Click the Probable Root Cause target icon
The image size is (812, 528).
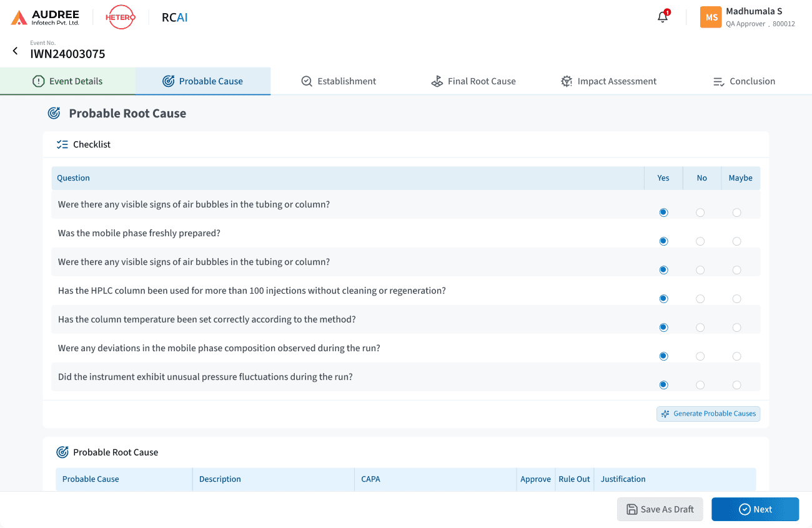coord(54,113)
